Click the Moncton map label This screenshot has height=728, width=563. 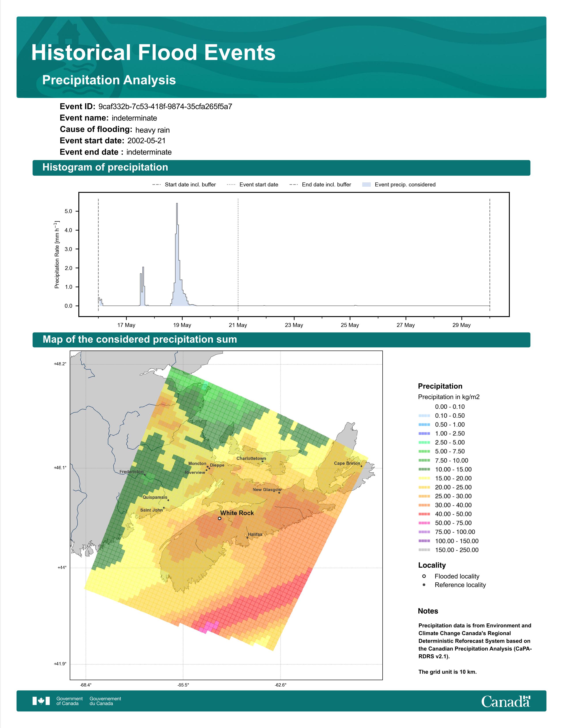[197, 464]
